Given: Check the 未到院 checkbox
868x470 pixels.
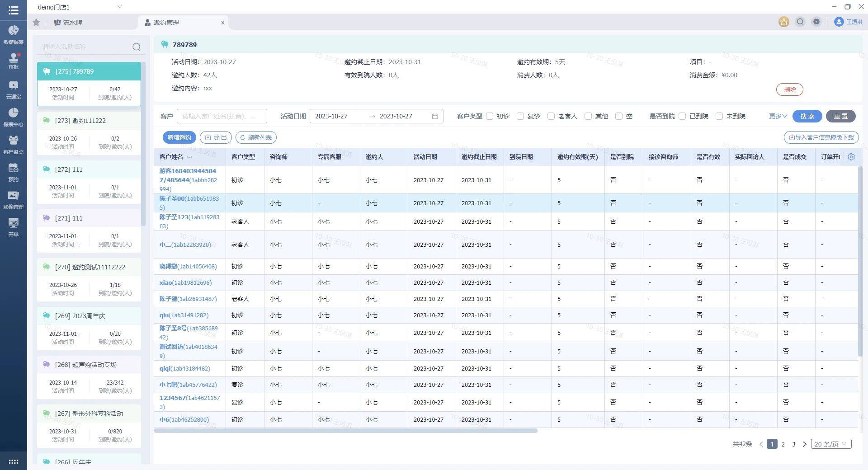Looking at the screenshot, I should tap(719, 116).
